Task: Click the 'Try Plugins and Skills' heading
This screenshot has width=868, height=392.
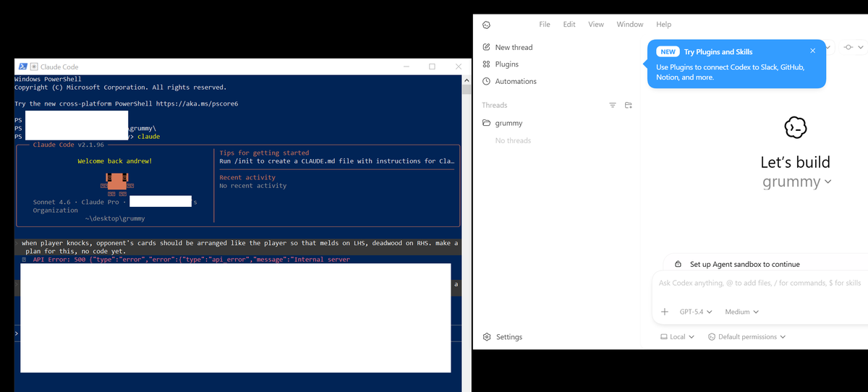Action: [x=718, y=52]
